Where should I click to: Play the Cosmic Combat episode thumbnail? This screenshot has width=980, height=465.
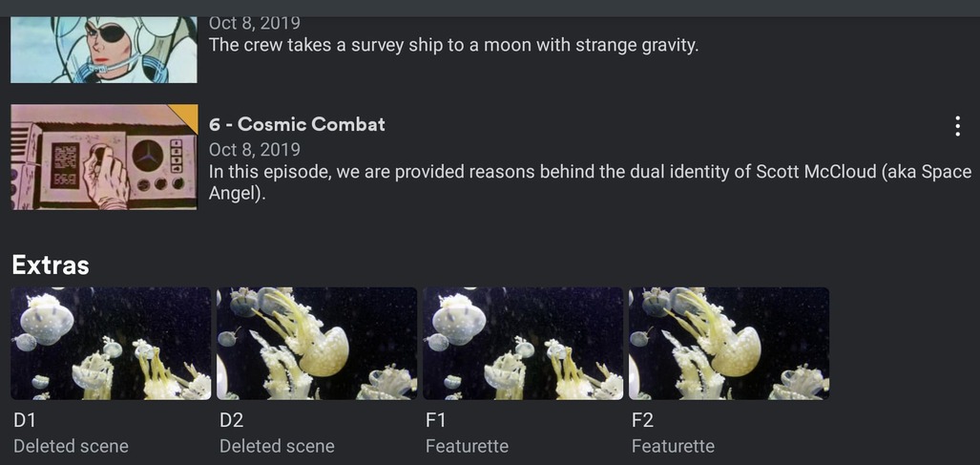coord(104,158)
